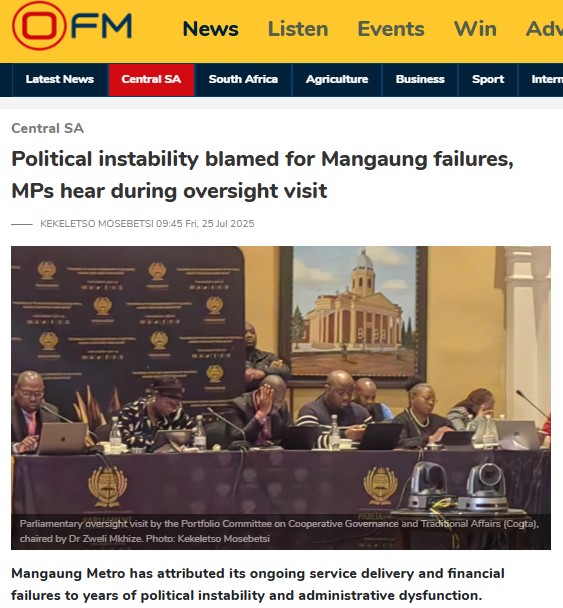The image size is (563, 608).
Task: Click the Political instability article headline
Action: pyautogui.click(x=262, y=175)
